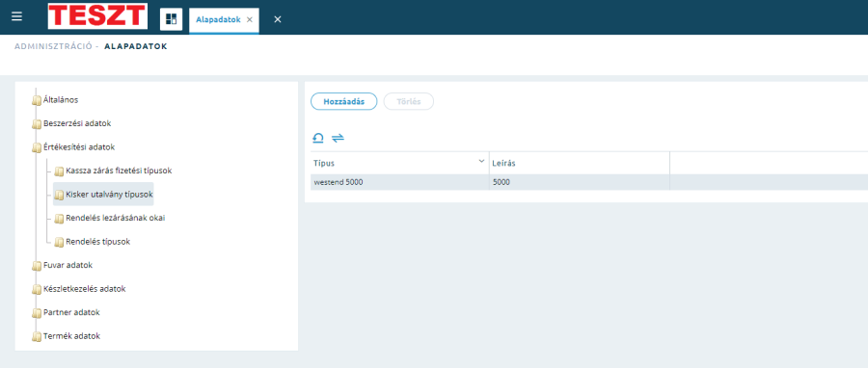
Task: Click the Termék adatok folder icon
Action: pyautogui.click(x=37, y=336)
